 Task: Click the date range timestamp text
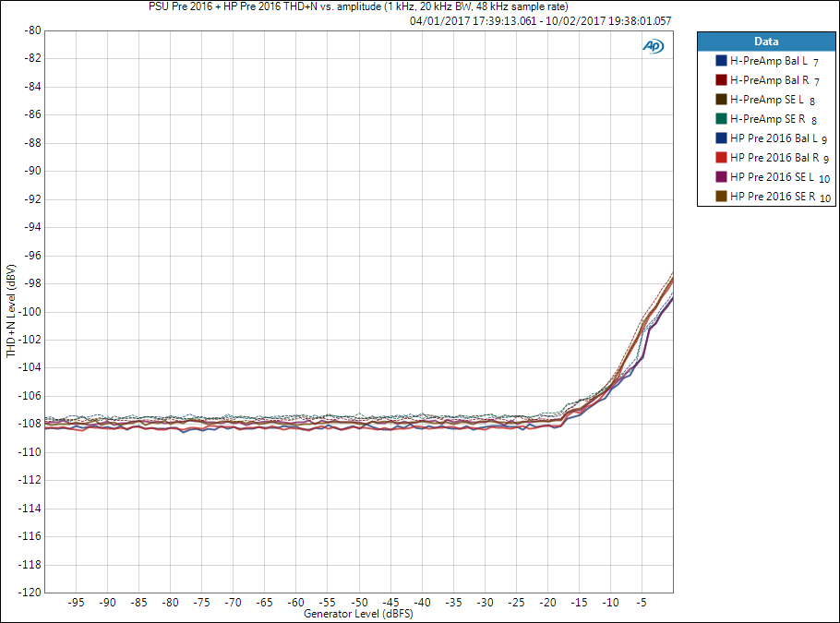click(x=540, y=21)
